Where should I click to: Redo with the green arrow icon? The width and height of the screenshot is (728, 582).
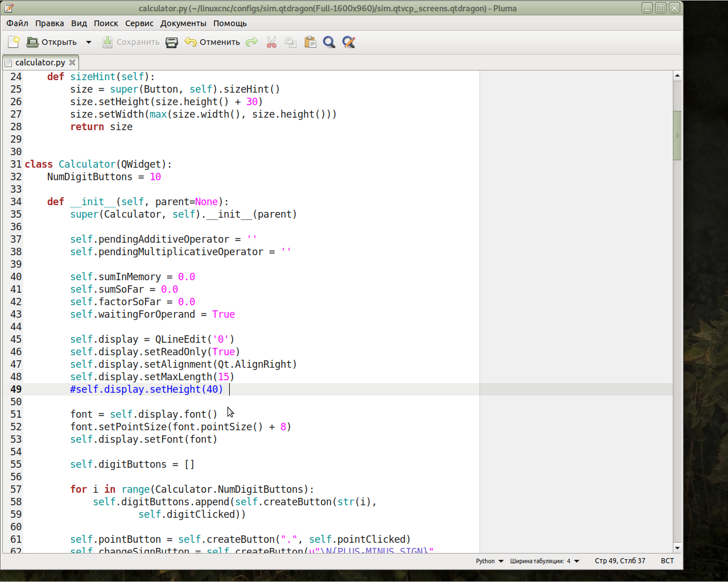click(x=252, y=42)
